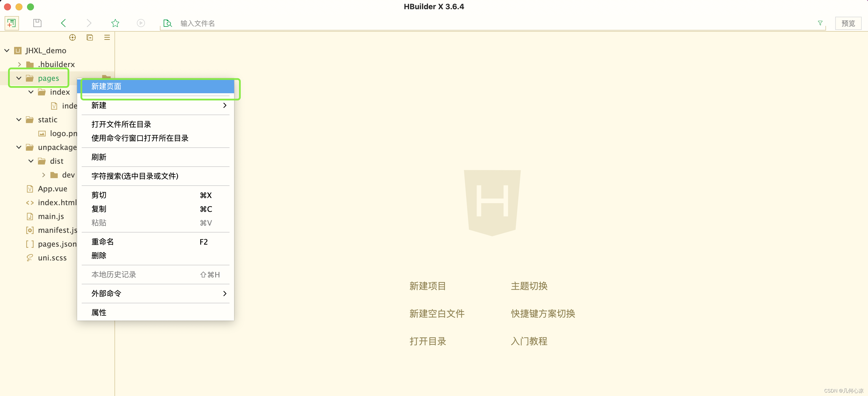Click the manifest.json gear file icon
Image resolution: width=868 pixels, height=396 pixels.
(30, 231)
